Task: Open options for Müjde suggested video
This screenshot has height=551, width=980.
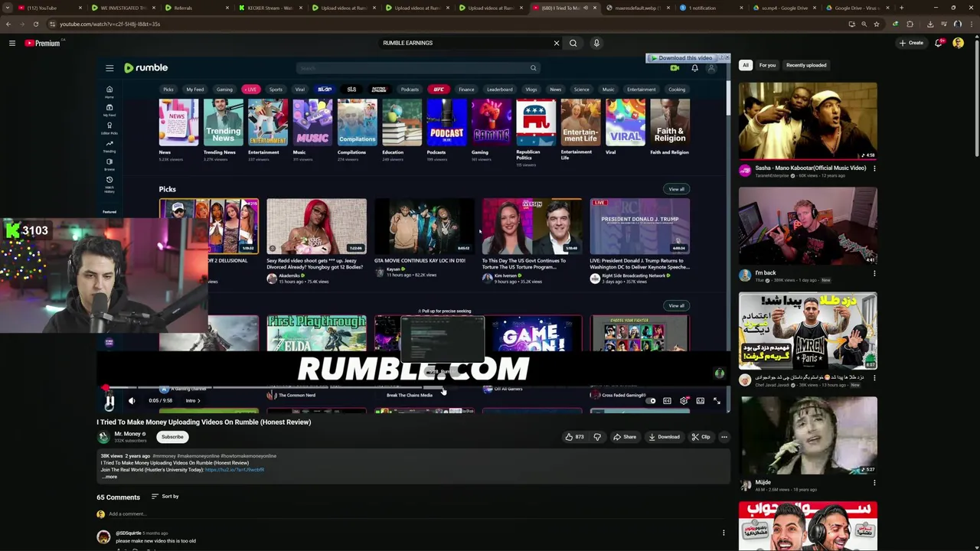Action: coord(874,483)
